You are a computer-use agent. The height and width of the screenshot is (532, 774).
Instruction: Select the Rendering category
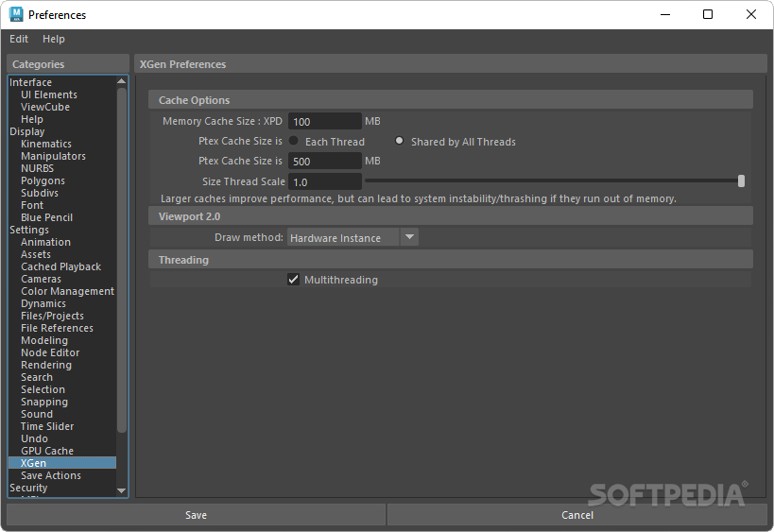[x=46, y=365]
